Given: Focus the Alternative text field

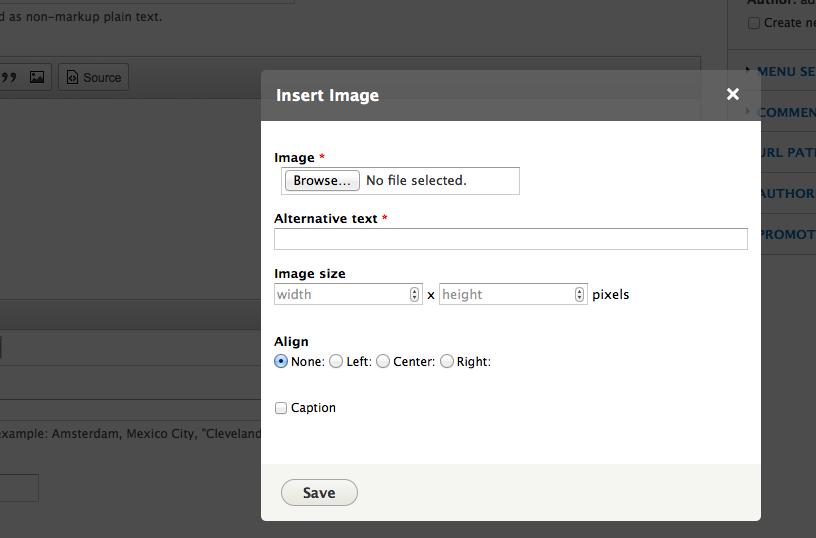Looking at the screenshot, I should [511, 239].
